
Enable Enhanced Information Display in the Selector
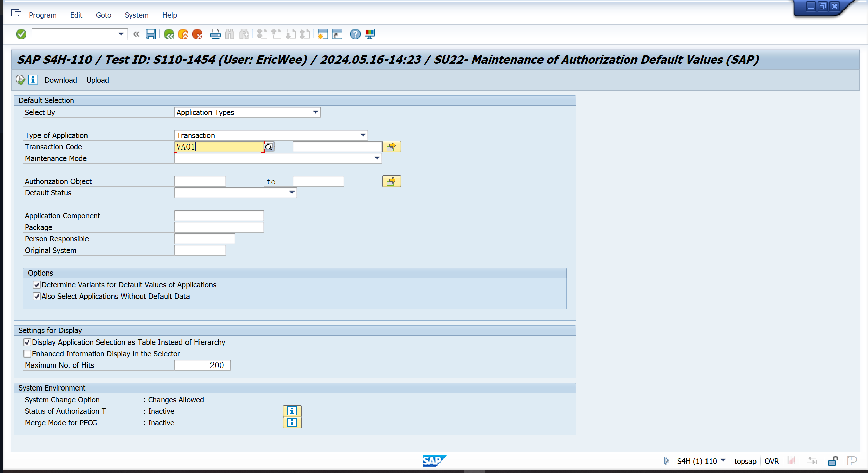27,354
